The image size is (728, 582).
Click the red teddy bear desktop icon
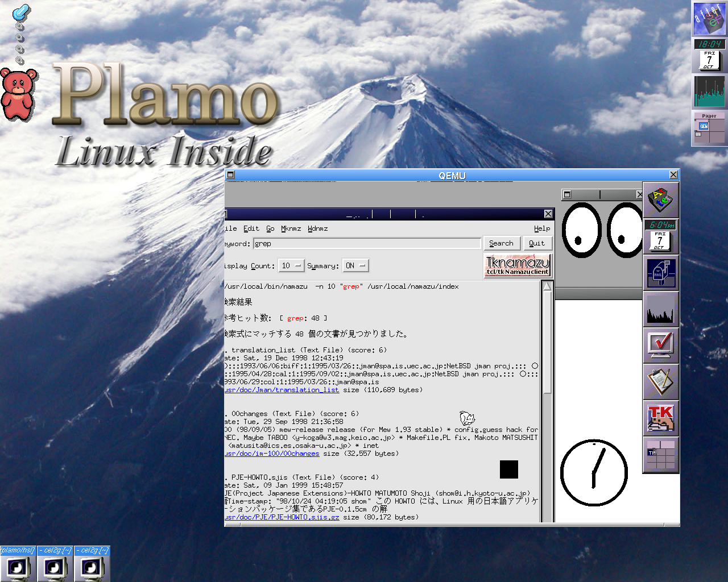pyautogui.click(x=18, y=94)
